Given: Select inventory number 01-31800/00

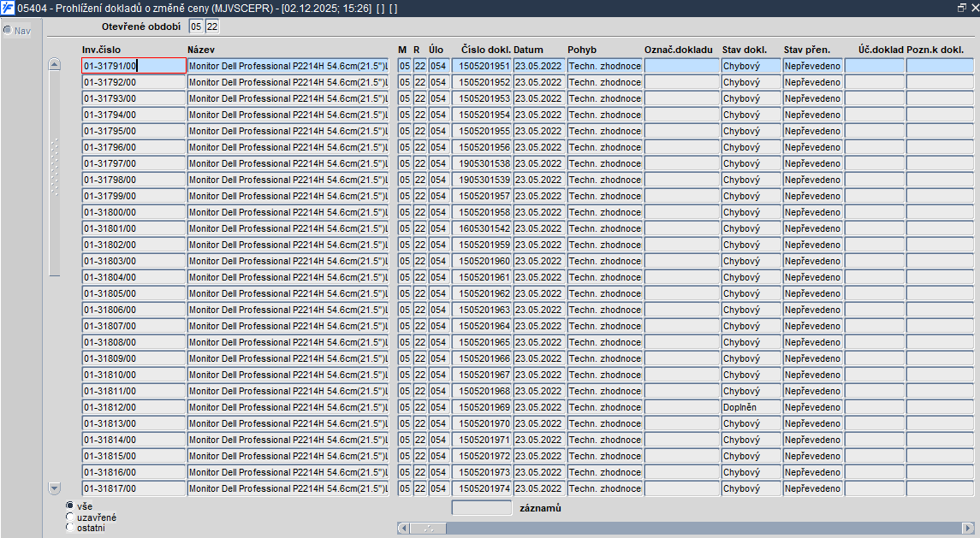Looking at the screenshot, I should click(134, 212).
